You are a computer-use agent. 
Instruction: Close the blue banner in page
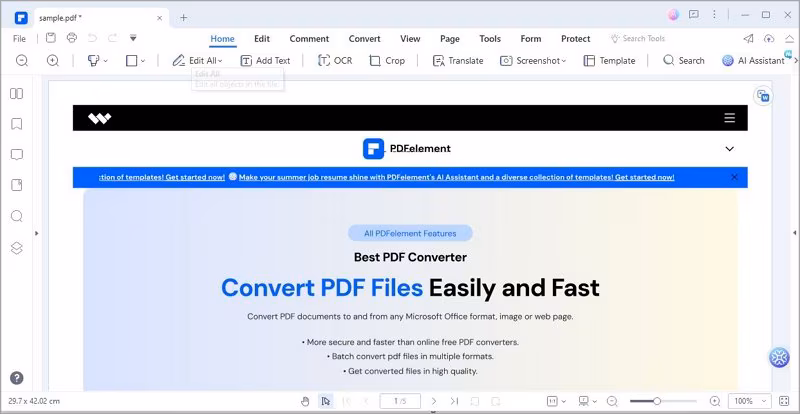(x=734, y=177)
